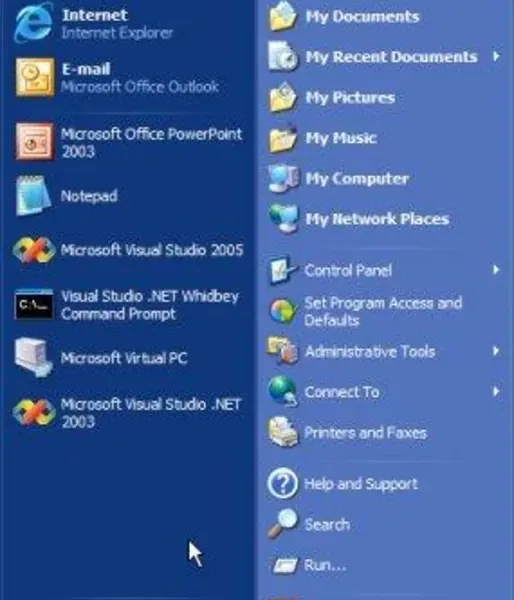Click the "My Pictures" label
The width and height of the screenshot is (514, 600).
(350, 98)
